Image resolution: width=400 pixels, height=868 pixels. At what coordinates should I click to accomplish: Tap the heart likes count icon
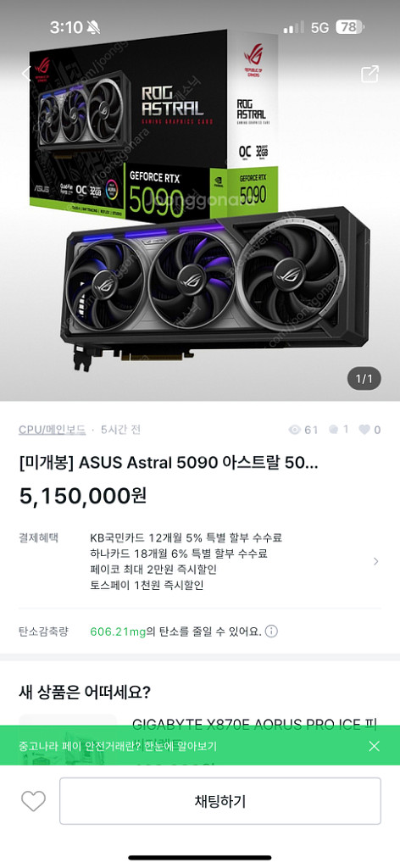click(364, 429)
